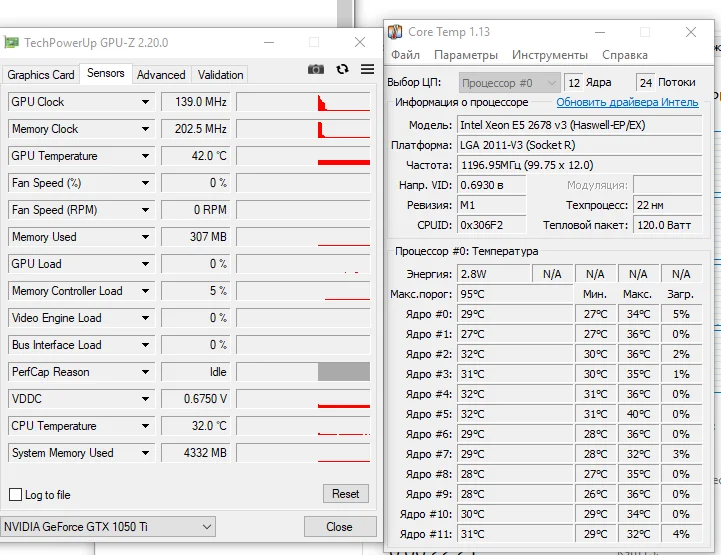Click the Intel Xeon E5 2678 v3 model field
The height and width of the screenshot is (555, 721).
[579, 125]
